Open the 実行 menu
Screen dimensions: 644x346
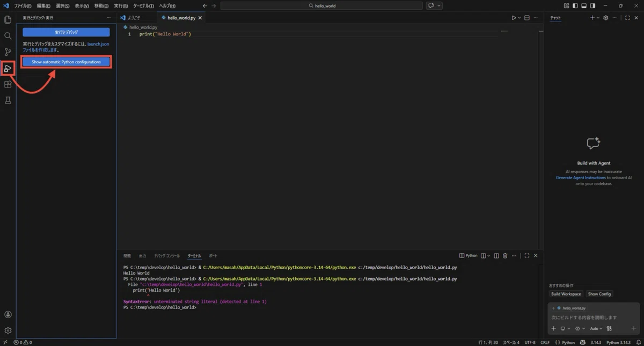click(x=121, y=5)
